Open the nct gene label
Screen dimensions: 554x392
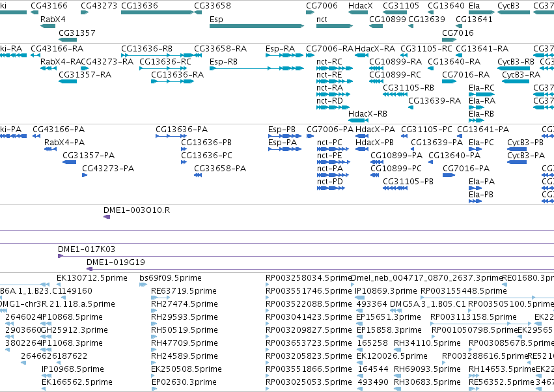coord(322,20)
